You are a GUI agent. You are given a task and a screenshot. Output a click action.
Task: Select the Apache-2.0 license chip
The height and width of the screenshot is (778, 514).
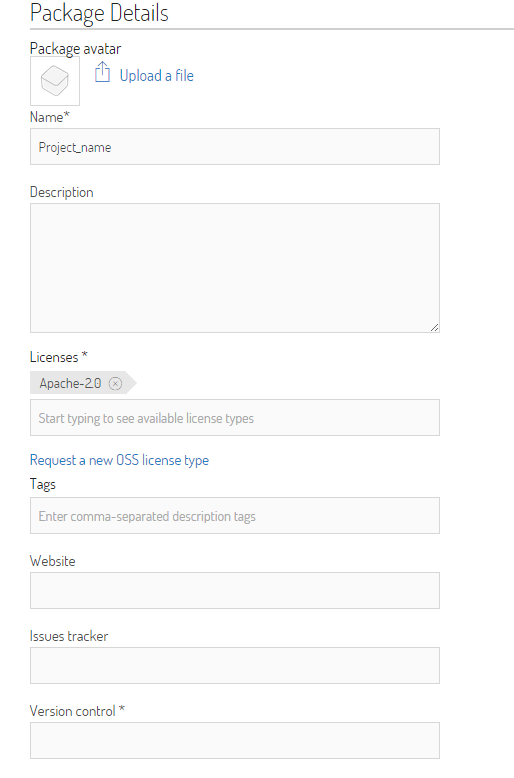[x=70, y=383]
